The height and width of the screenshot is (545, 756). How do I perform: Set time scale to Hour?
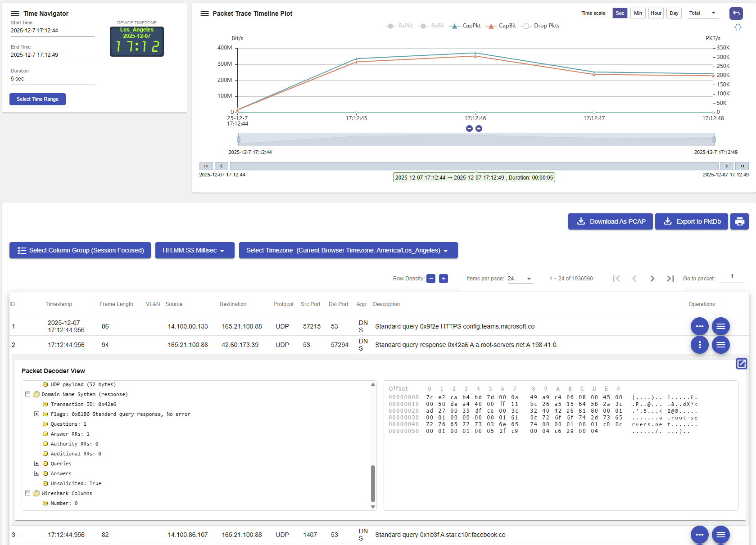pyautogui.click(x=656, y=13)
